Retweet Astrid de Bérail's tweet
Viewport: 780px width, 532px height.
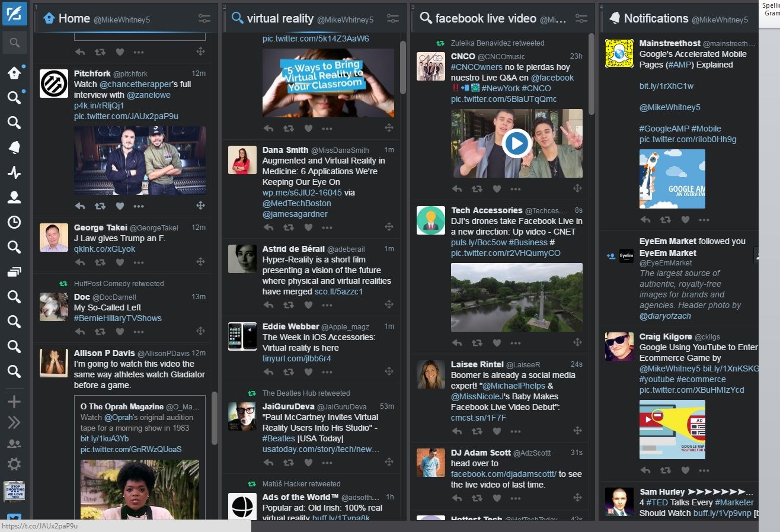tap(289, 305)
